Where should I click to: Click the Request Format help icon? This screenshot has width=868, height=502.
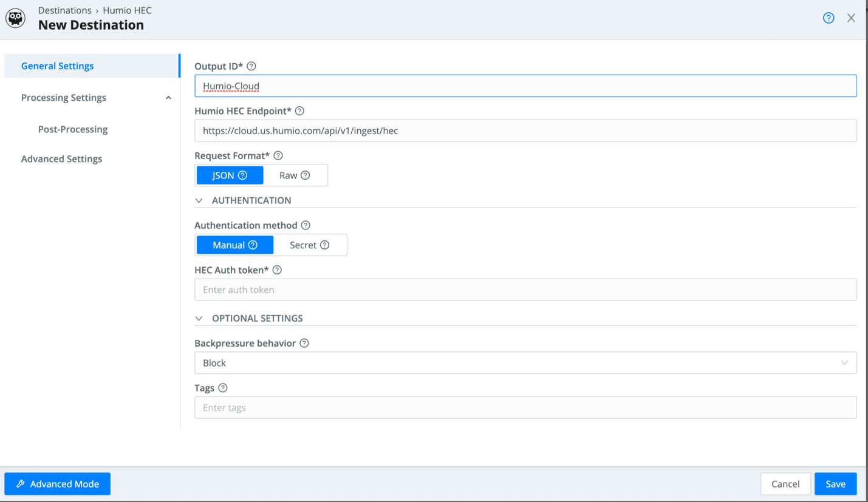[x=278, y=156]
